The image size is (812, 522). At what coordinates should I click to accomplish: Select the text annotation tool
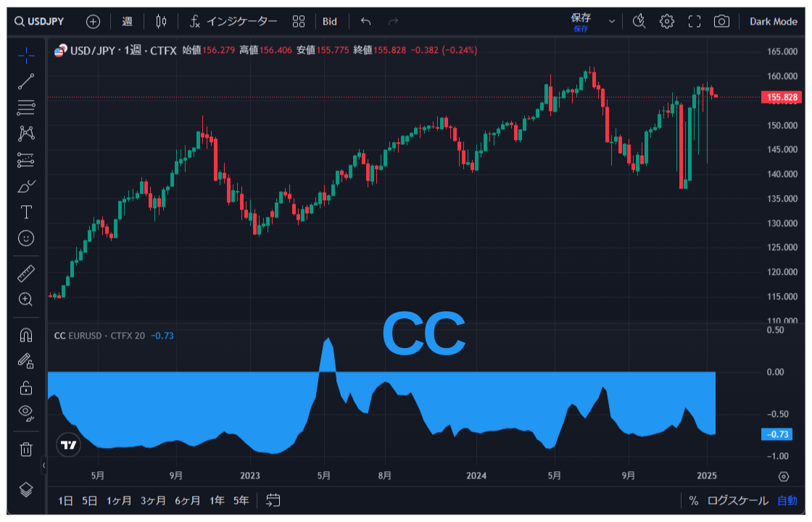pos(26,212)
